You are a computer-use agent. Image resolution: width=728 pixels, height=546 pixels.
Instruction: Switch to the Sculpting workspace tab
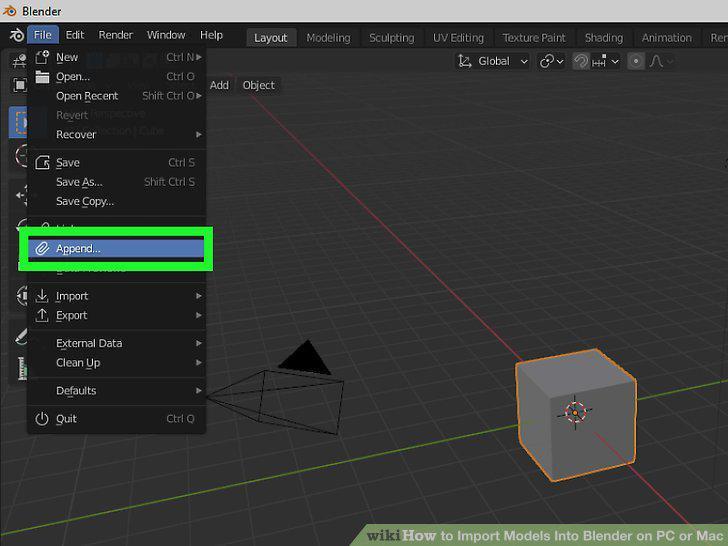coord(391,38)
